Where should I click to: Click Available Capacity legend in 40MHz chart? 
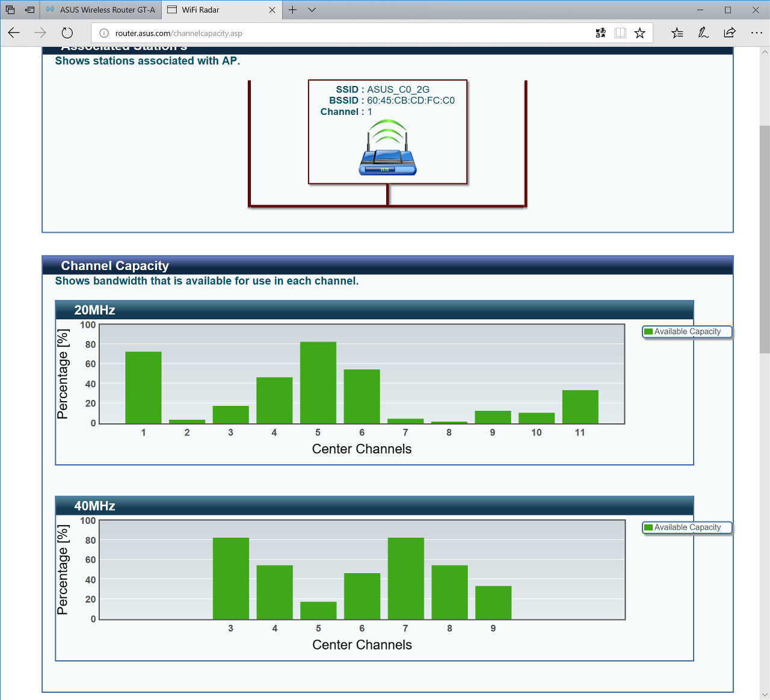(687, 527)
